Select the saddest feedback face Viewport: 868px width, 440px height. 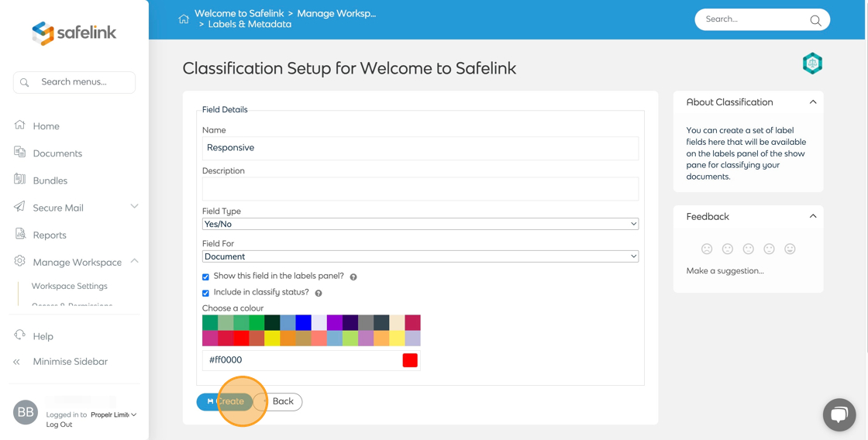click(x=707, y=249)
